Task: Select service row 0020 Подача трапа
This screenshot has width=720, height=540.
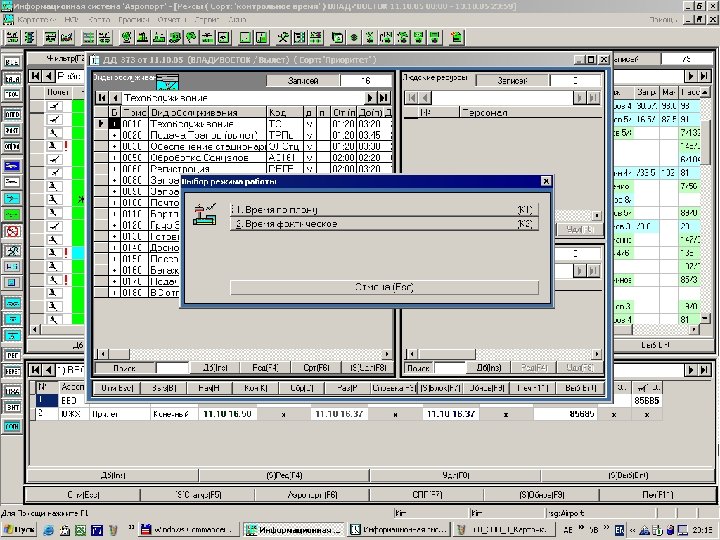Action: point(243,135)
